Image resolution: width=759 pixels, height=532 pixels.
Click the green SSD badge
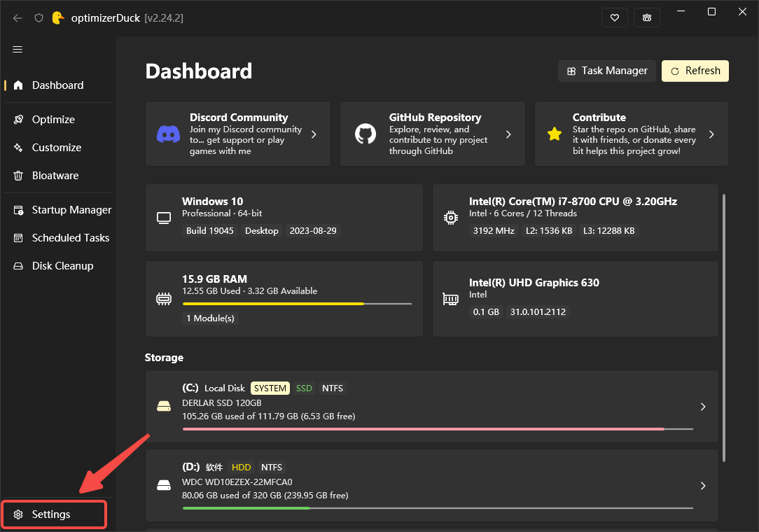point(304,388)
